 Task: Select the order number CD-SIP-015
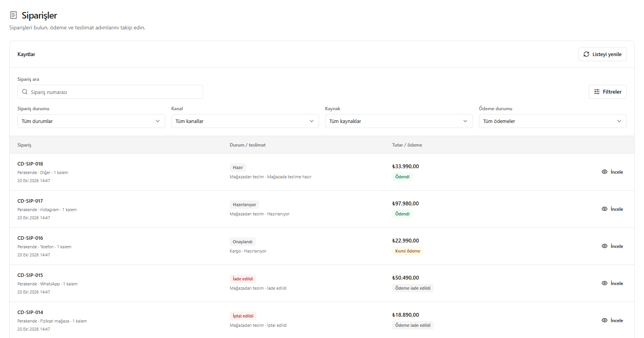(x=30, y=275)
